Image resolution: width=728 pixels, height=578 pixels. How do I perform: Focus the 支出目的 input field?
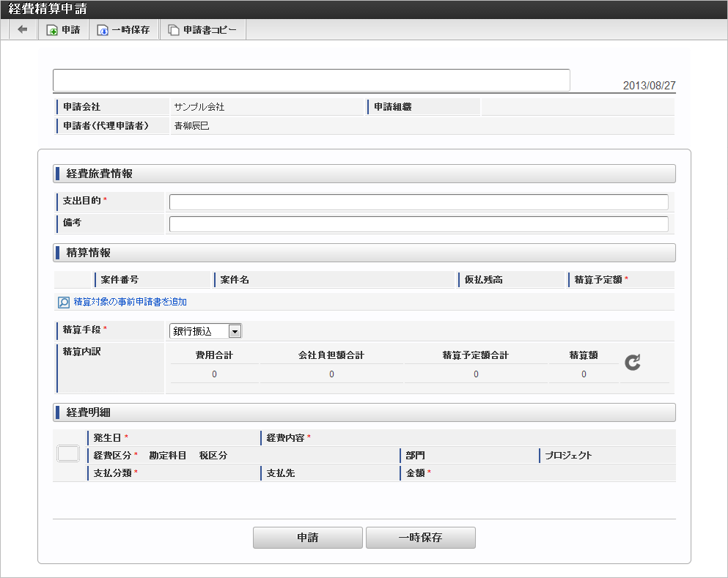pos(418,202)
